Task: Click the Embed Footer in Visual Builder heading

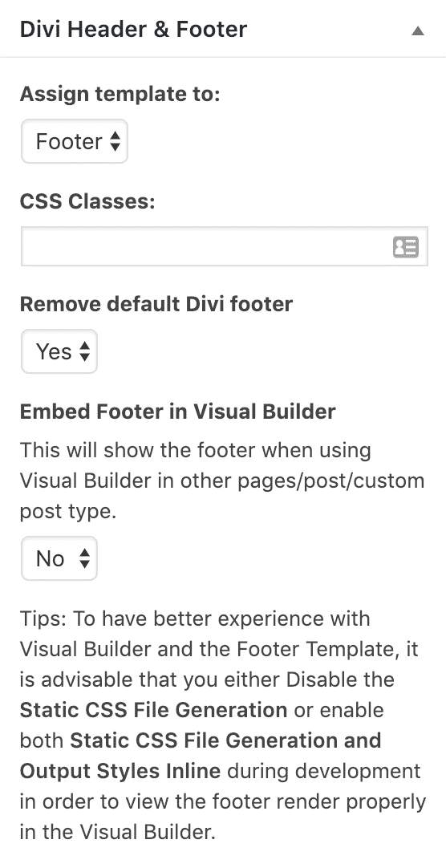Action: coord(177,412)
